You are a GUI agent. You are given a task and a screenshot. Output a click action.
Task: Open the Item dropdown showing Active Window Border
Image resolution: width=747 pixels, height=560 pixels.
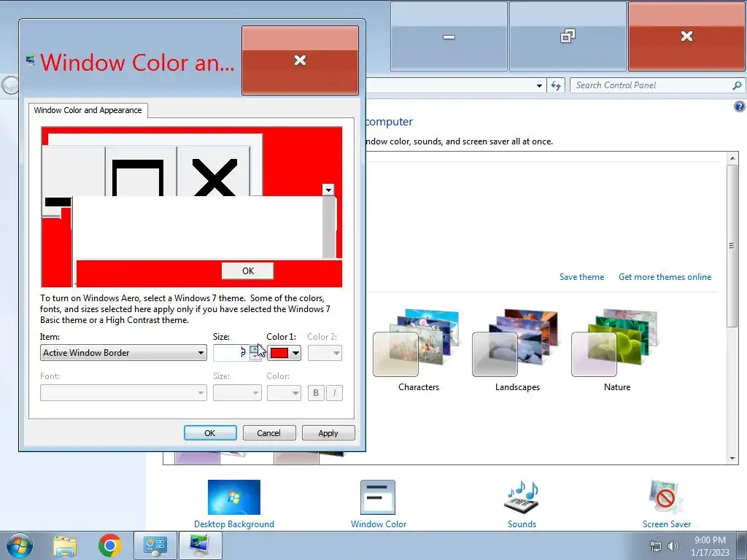point(123,353)
